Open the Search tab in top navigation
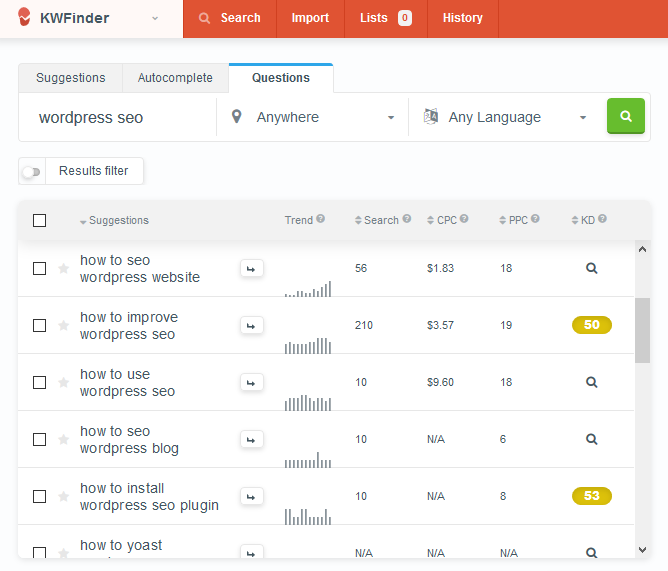The width and height of the screenshot is (668, 571). (x=230, y=18)
